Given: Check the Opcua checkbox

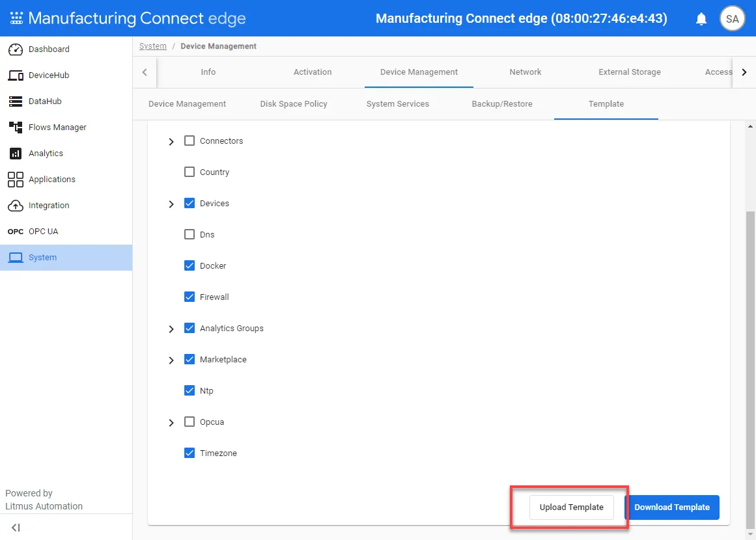Looking at the screenshot, I should pyautogui.click(x=189, y=422).
